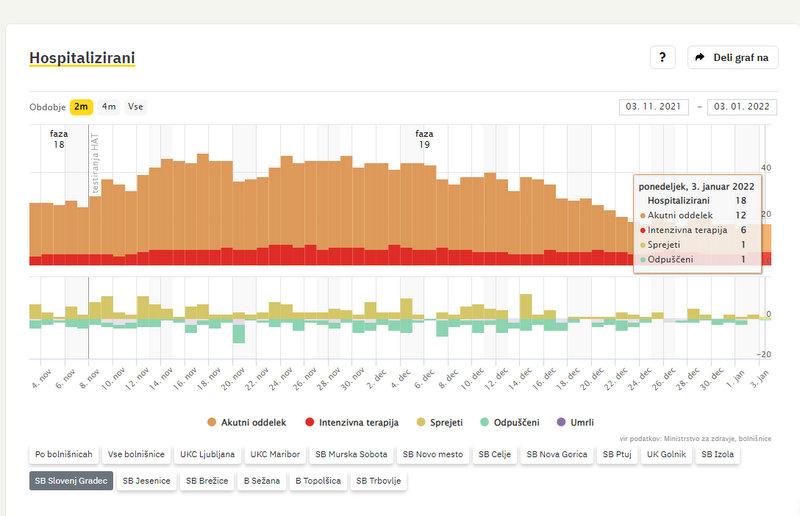Open the start date field 03. 11. 2021

654,107
